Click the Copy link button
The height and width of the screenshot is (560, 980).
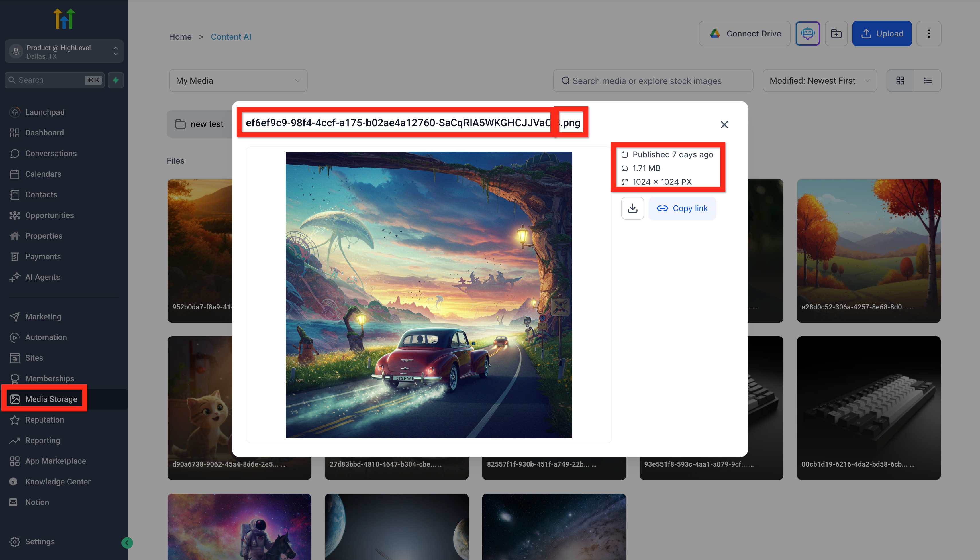pyautogui.click(x=682, y=208)
